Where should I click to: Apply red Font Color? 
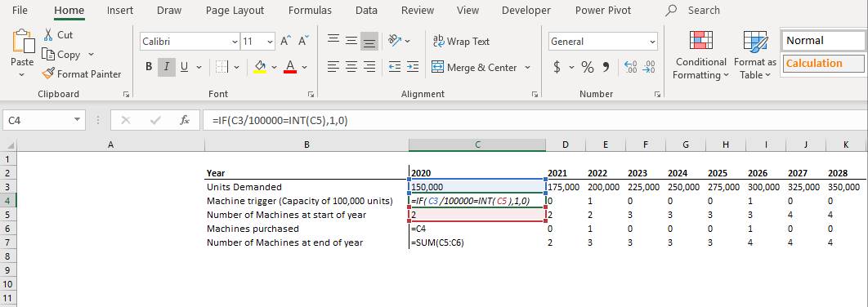point(290,67)
